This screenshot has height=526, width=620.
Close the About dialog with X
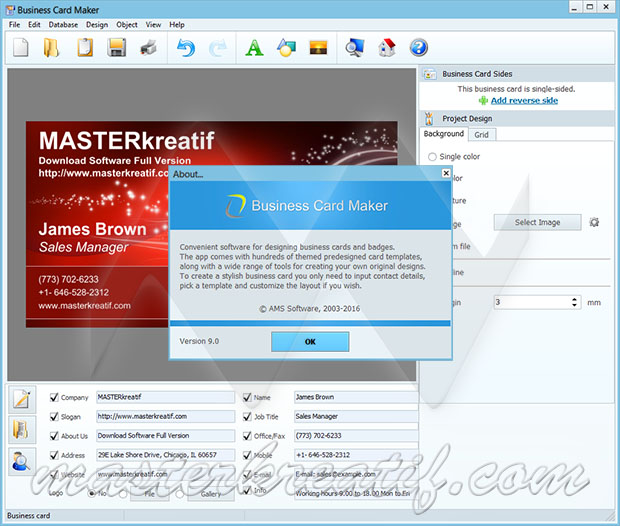pos(446,173)
